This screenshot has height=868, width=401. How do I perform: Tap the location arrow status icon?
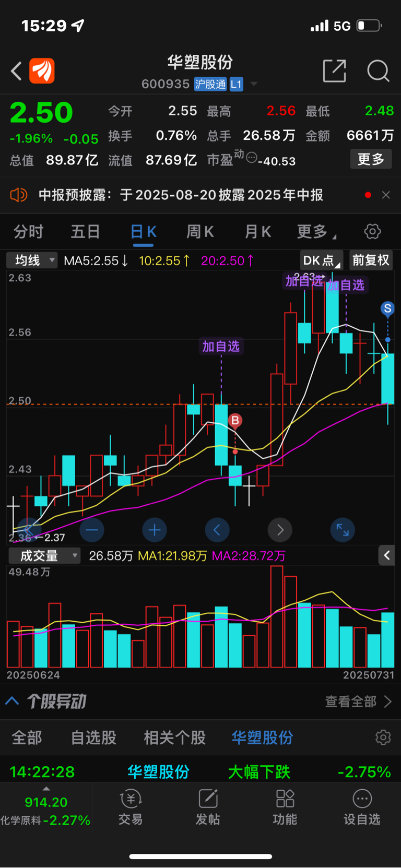pyautogui.click(x=78, y=25)
